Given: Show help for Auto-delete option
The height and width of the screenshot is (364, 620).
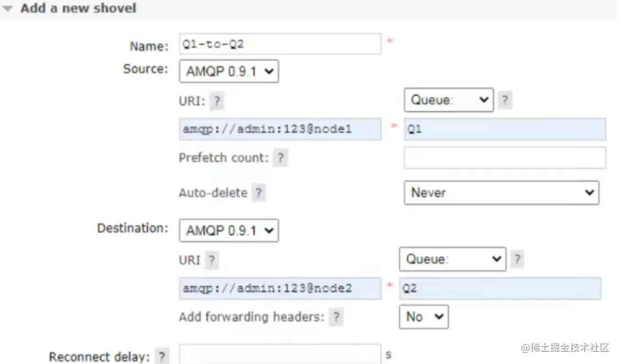Looking at the screenshot, I should [259, 193].
